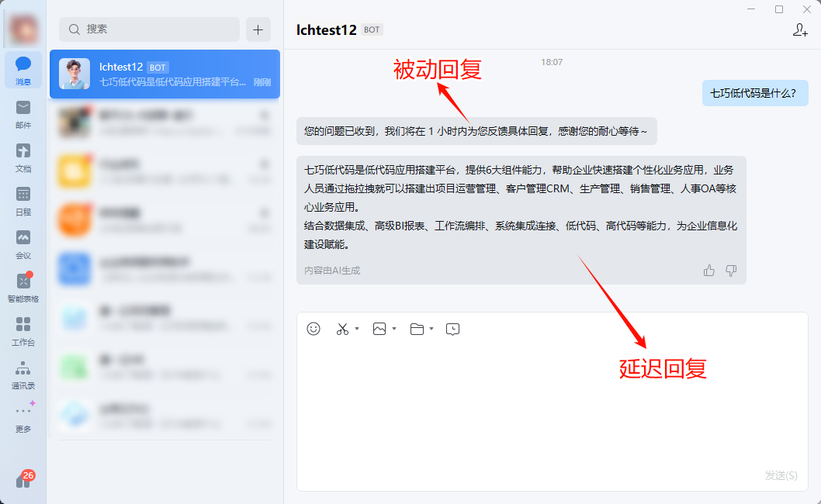Expand the image insert dropdown arrow
Screen dimensions: 821x504
pyautogui.click(x=394, y=329)
